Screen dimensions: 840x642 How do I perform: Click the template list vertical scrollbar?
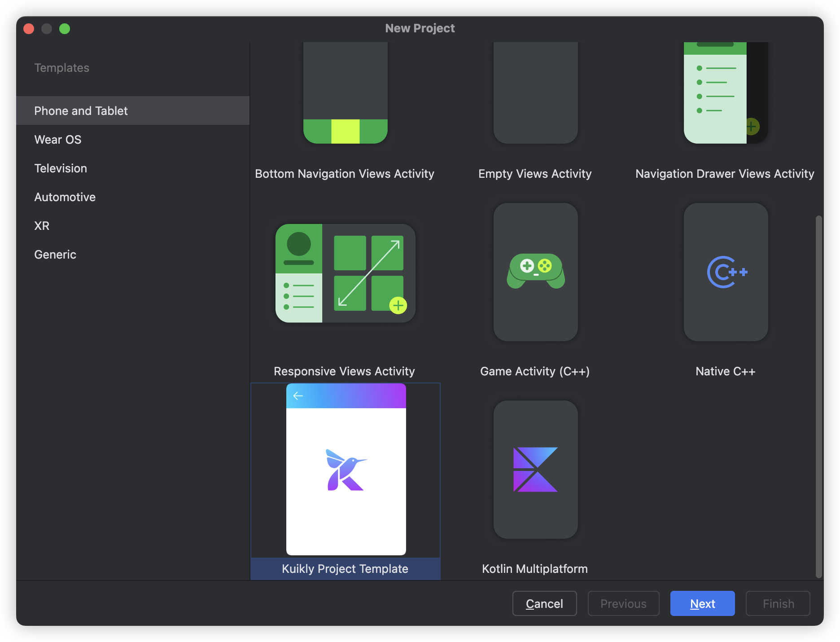coord(818,395)
